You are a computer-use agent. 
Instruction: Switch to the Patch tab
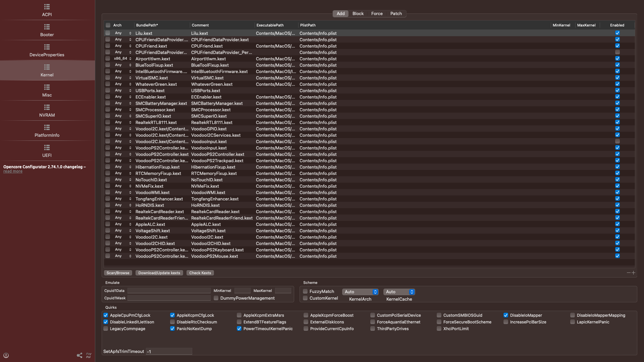tap(396, 14)
